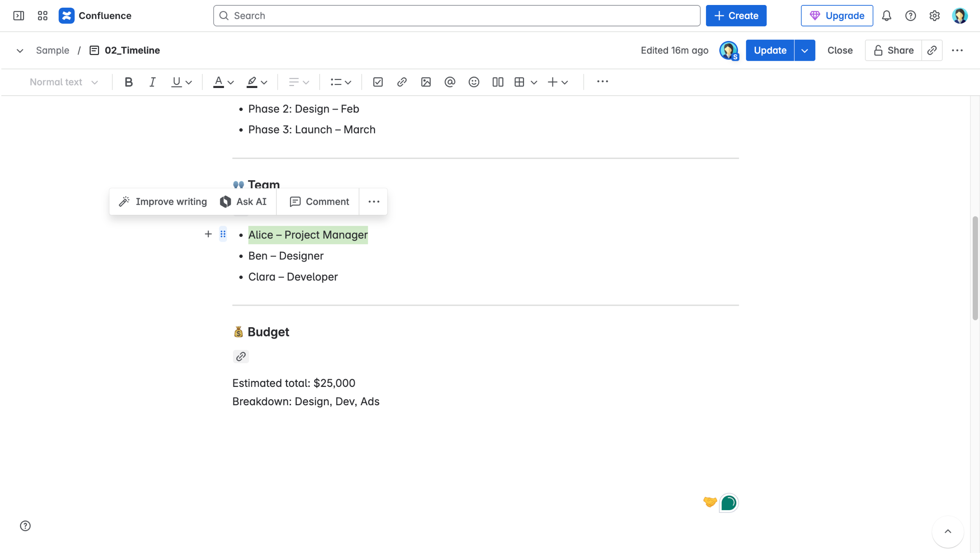Click the insert link toolbar icon
This screenshot has width=980, height=553.
(x=402, y=82)
